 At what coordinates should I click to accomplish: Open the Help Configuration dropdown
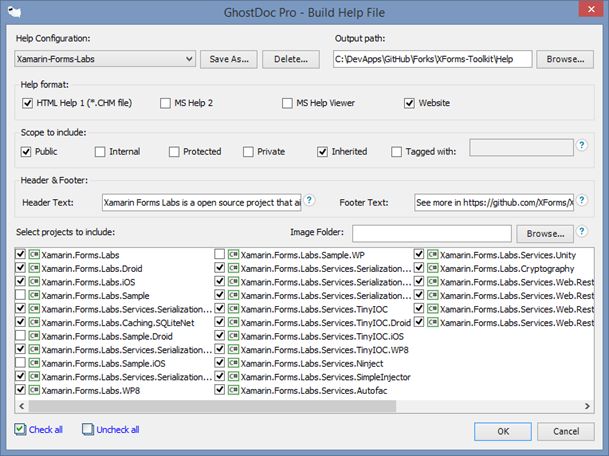coord(189,59)
